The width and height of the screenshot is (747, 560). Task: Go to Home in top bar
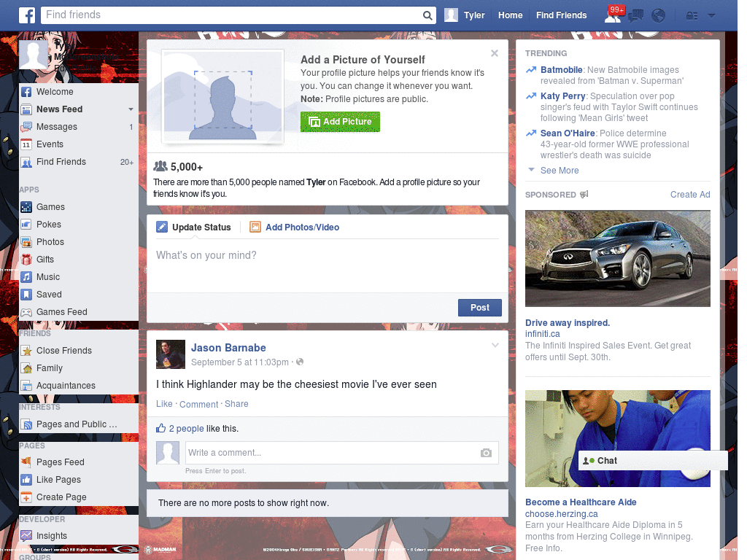[x=510, y=15]
